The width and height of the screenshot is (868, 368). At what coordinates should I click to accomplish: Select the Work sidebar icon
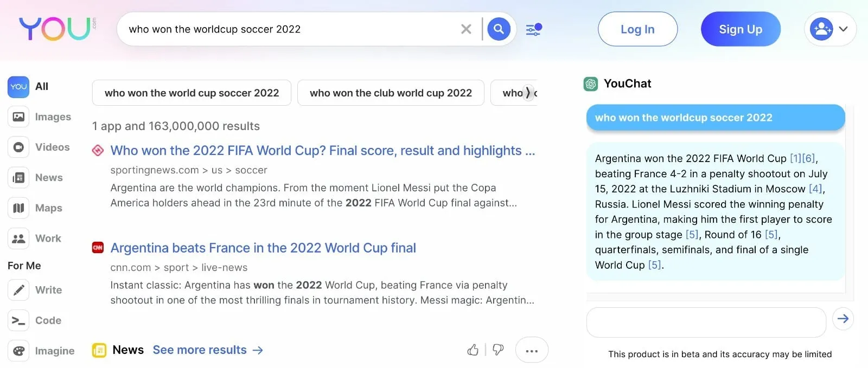pyautogui.click(x=18, y=238)
